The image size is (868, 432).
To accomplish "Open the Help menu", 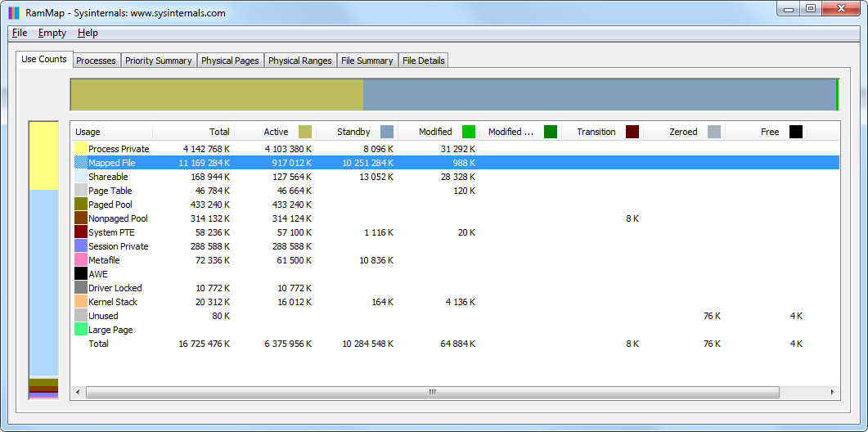I will coord(88,33).
